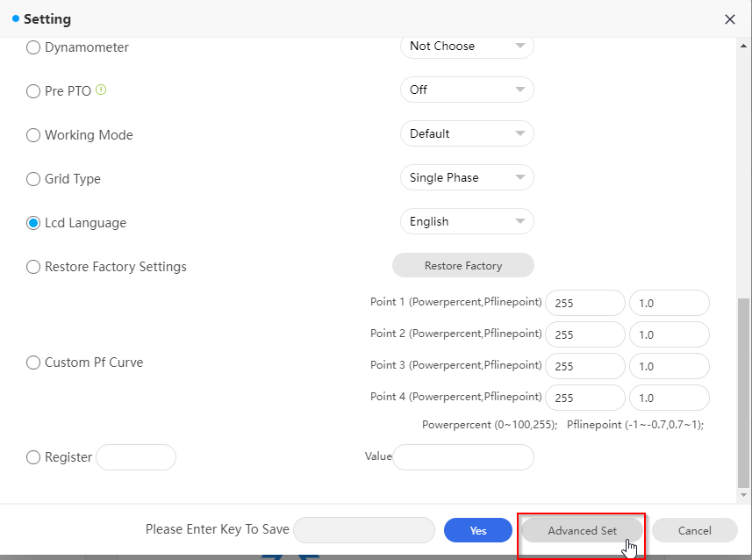This screenshot has width=752, height=560.
Task: Click the Pre PTO info icon
Action: pyautogui.click(x=101, y=90)
